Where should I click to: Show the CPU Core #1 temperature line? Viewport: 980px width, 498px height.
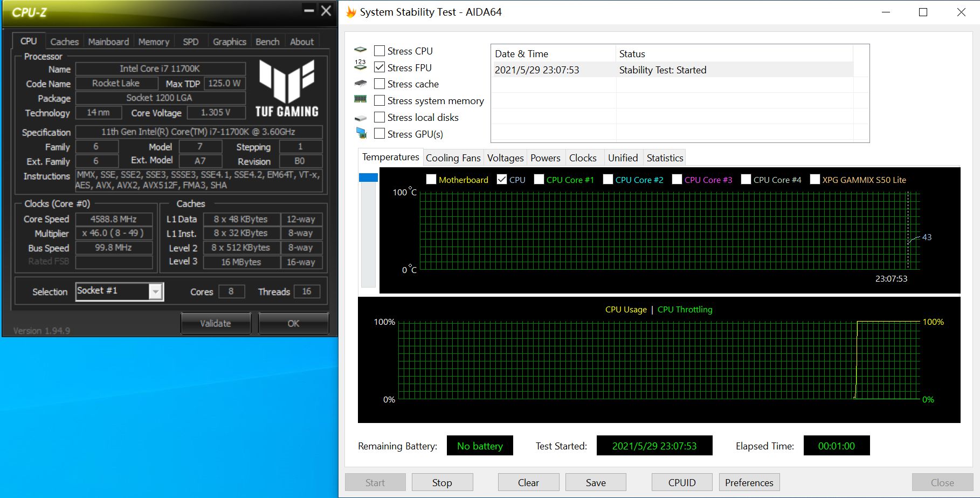click(x=539, y=180)
